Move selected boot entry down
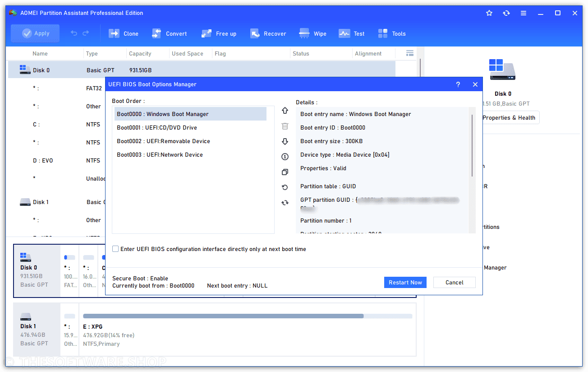 point(285,141)
